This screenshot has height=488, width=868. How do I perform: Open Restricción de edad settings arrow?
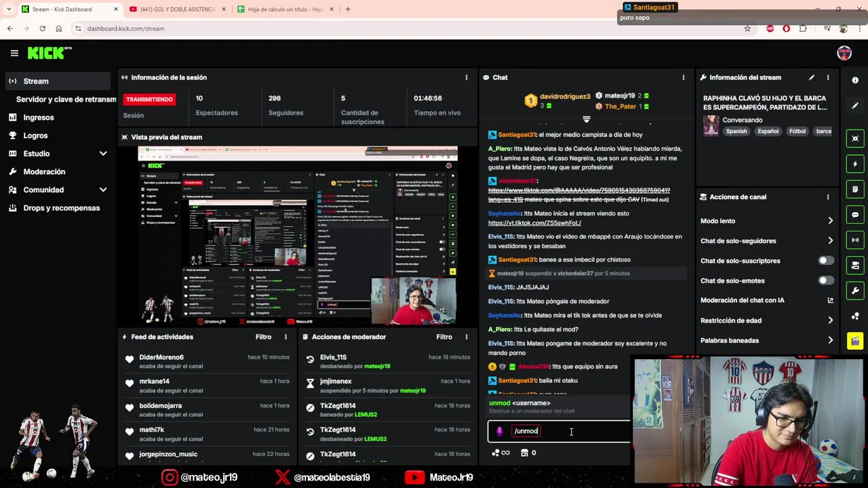(830, 321)
